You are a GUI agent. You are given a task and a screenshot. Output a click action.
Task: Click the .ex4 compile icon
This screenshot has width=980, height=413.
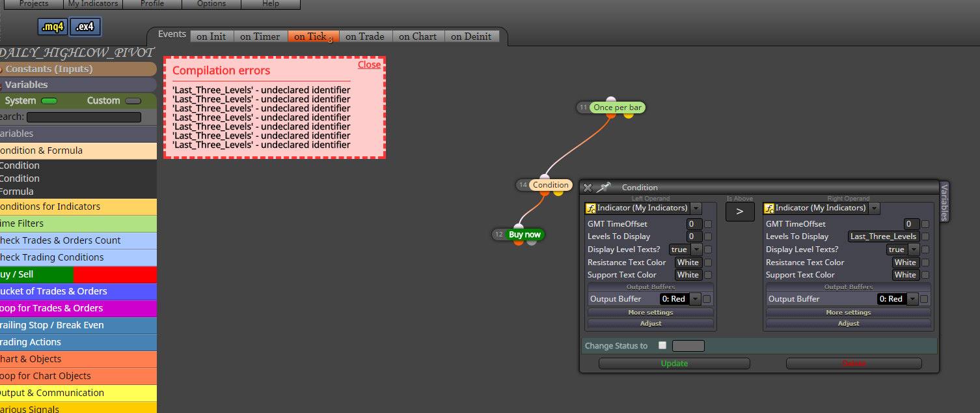pos(85,27)
